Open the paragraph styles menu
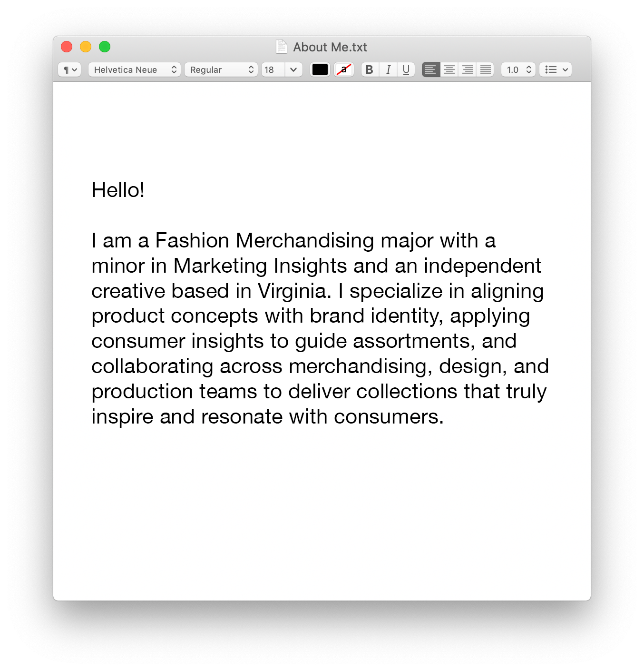Viewport: 644px width, 671px height. point(70,69)
